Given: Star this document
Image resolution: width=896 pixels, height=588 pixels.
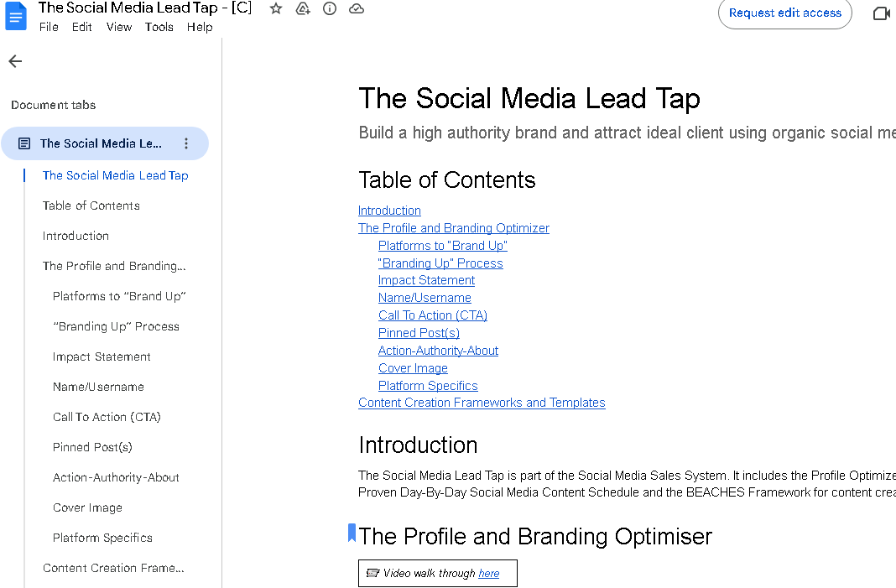Looking at the screenshot, I should (276, 8).
